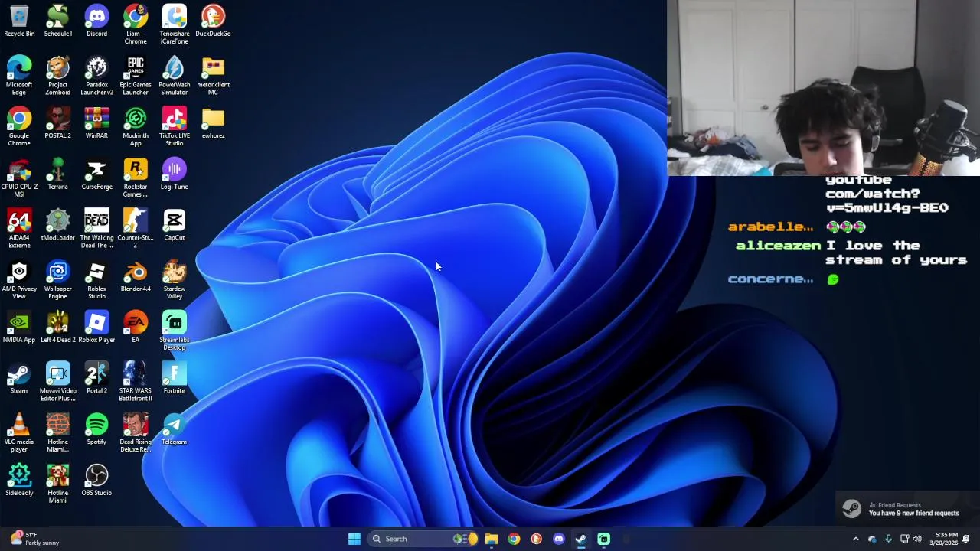This screenshot has width=980, height=551.
Task: Open AIDA64 Extreme
Action: click(x=19, y=230)
